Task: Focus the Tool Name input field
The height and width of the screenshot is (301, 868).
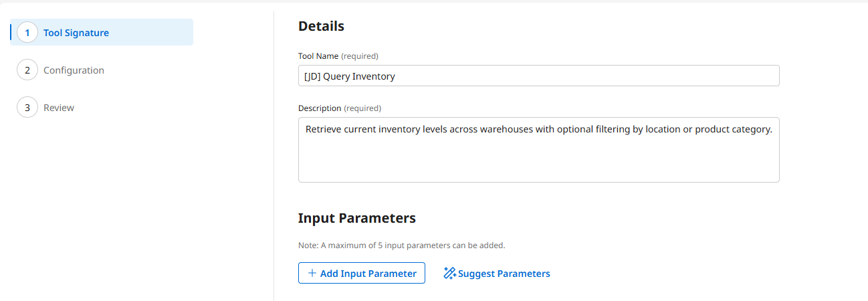Action: (538, 76)
